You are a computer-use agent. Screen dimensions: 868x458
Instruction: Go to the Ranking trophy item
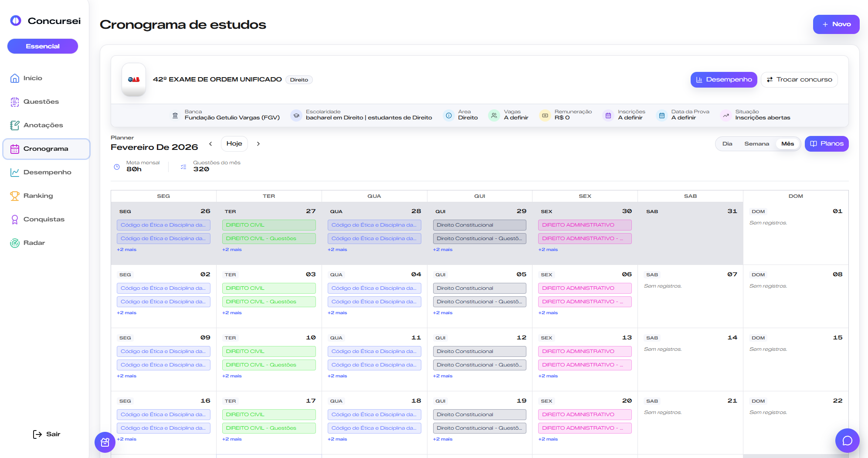pyautogui.click(x=38, y=196)
